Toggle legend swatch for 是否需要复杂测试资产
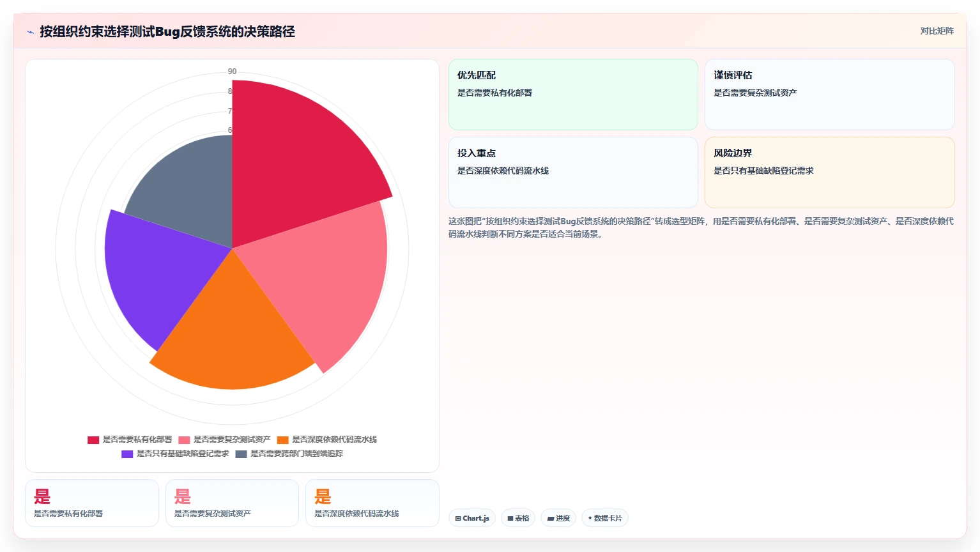 184,440
